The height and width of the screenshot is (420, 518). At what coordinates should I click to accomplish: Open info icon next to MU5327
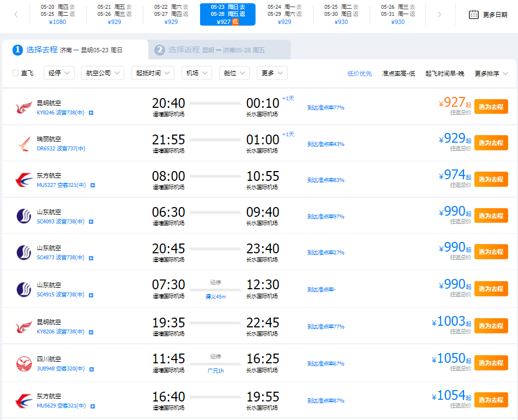(93, 185)
